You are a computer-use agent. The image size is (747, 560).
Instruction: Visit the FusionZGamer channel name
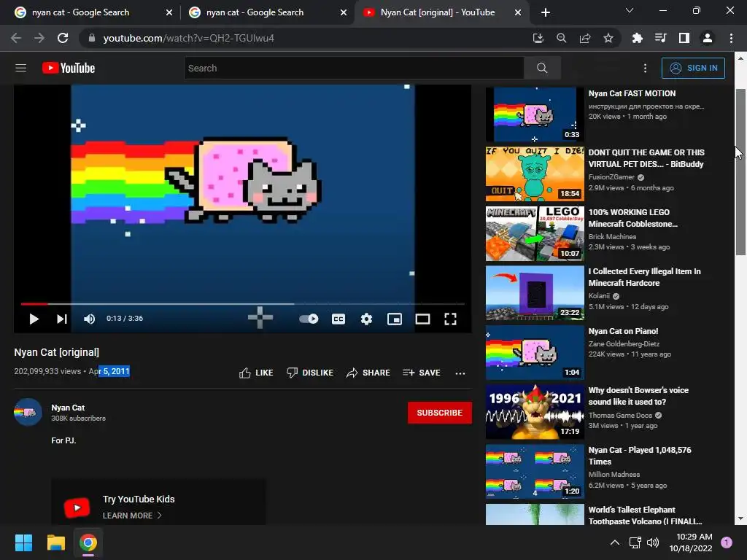click(611, 177)
